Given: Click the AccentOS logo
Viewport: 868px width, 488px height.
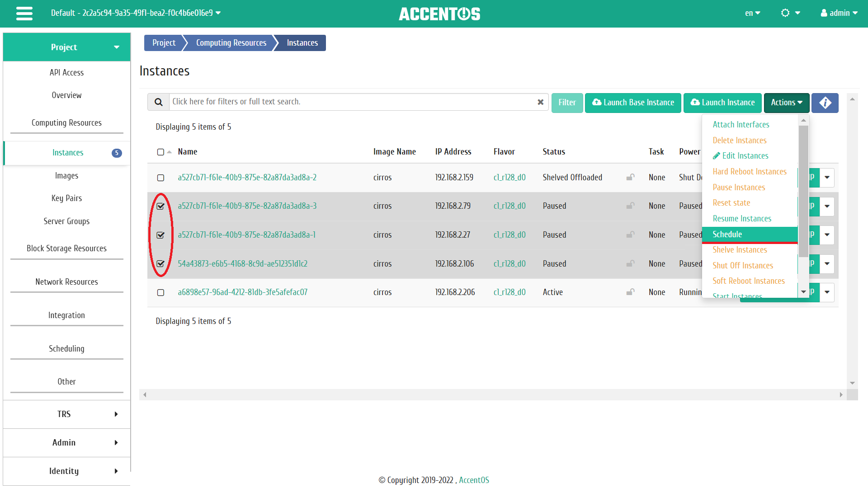Looking at the screenshot, I should (439, 14).
